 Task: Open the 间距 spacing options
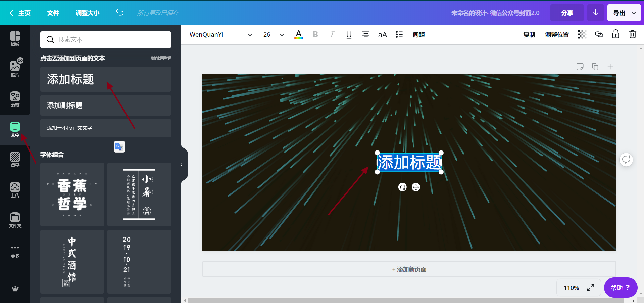[x=419, y=34]
